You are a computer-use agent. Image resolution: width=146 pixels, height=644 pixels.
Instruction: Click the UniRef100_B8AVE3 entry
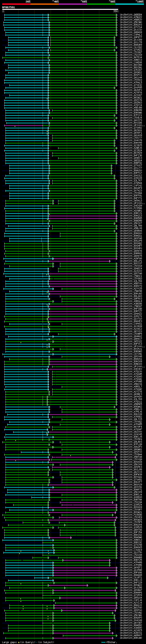[131, 321]
